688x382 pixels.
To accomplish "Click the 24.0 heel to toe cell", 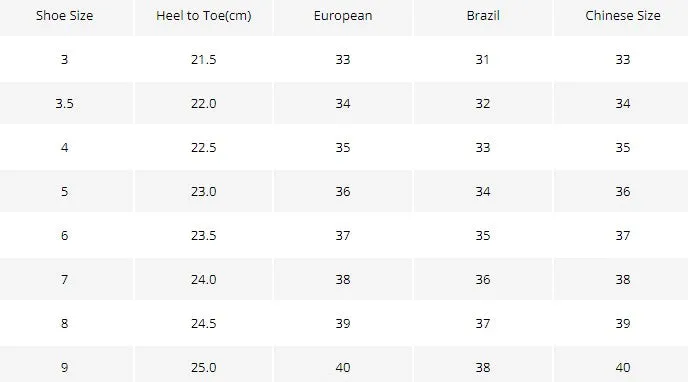I will (204, 279).
